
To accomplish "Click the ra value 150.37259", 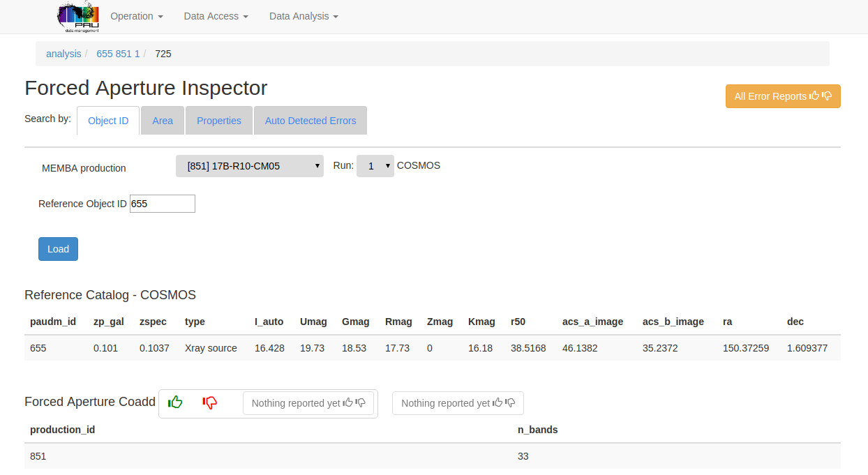I will coord(746,347).
